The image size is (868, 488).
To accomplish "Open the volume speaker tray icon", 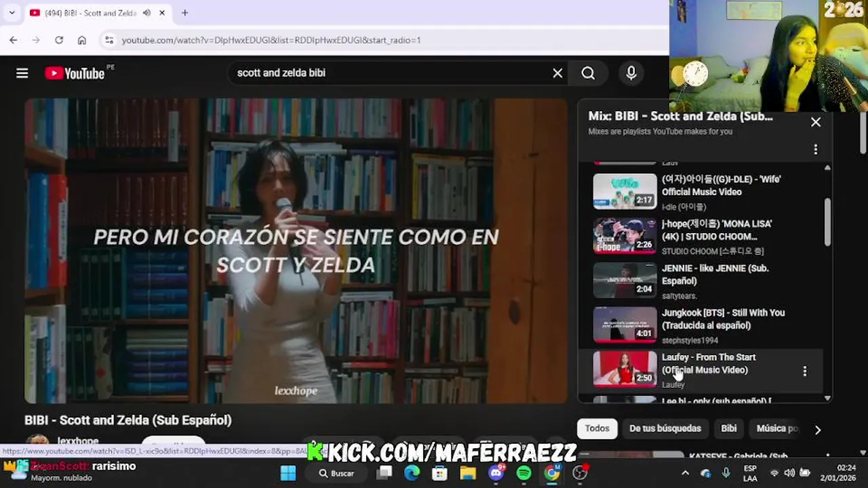I will (789, 473).
